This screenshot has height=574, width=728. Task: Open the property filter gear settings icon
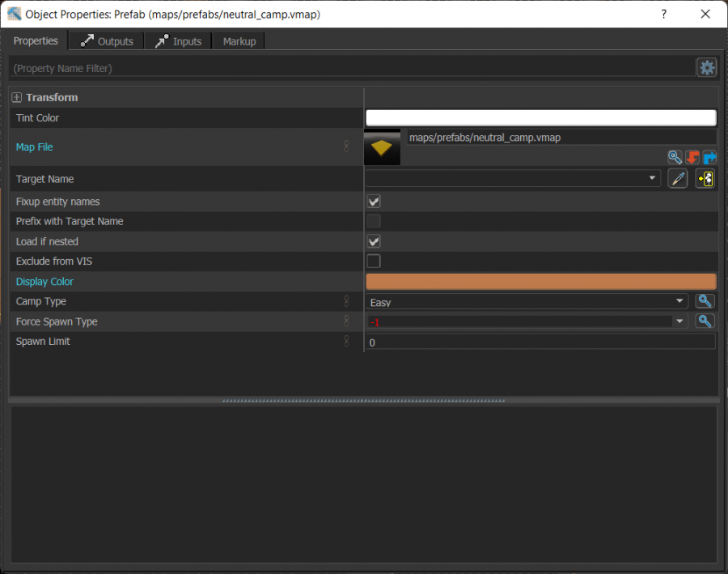coord(706,67)
